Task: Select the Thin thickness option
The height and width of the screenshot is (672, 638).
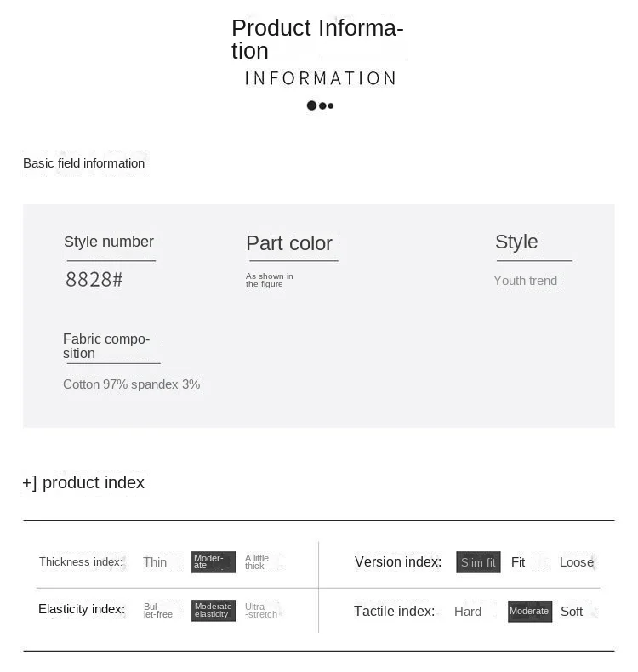Action: pyautogui.click(x=155, y=562)
